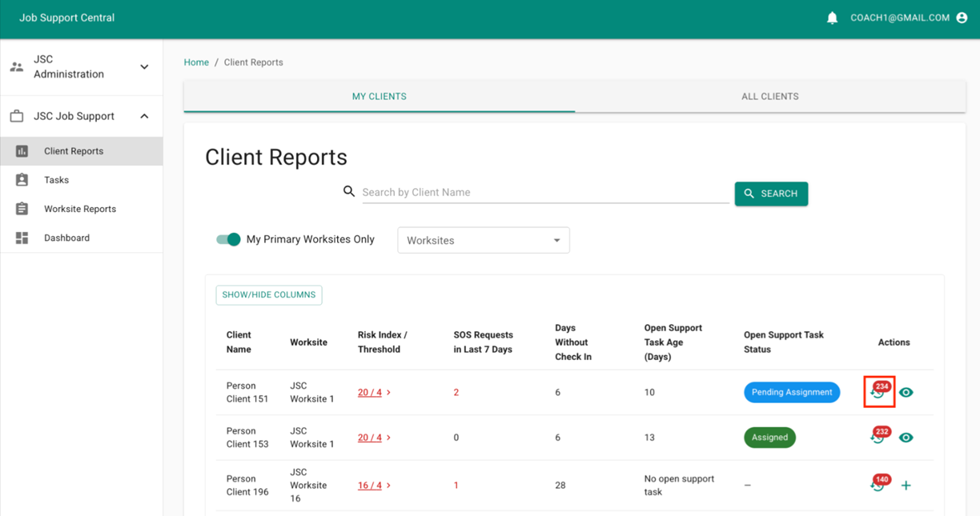Open risk index 16 / 4 link
This screenshot has height=516, width=980.
coord(370,486)
